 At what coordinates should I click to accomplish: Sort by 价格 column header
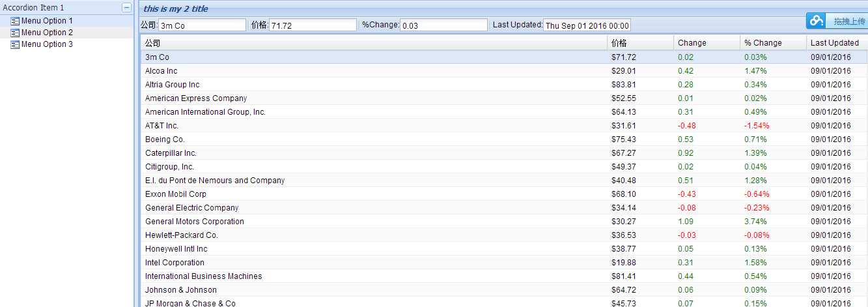[x=641, y=43]
